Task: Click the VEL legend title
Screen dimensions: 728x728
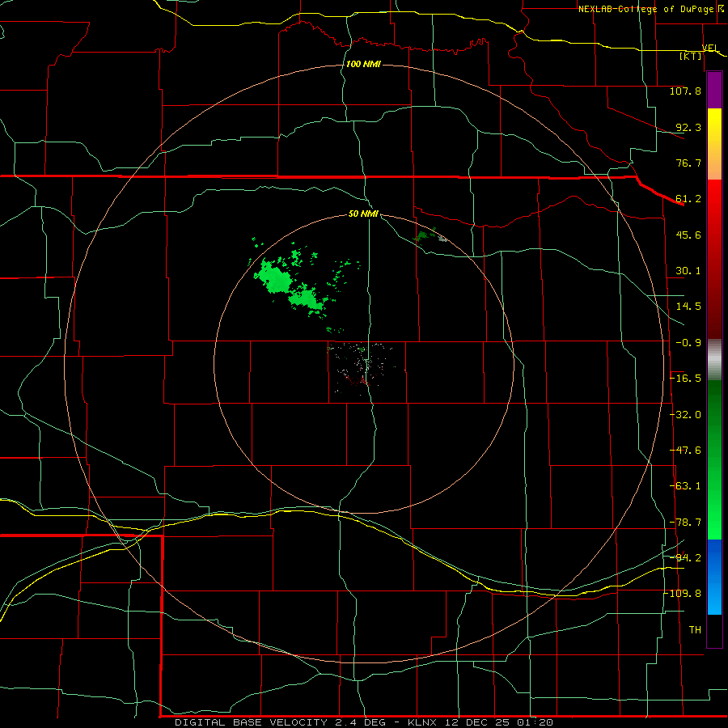Action: [710, 48]
